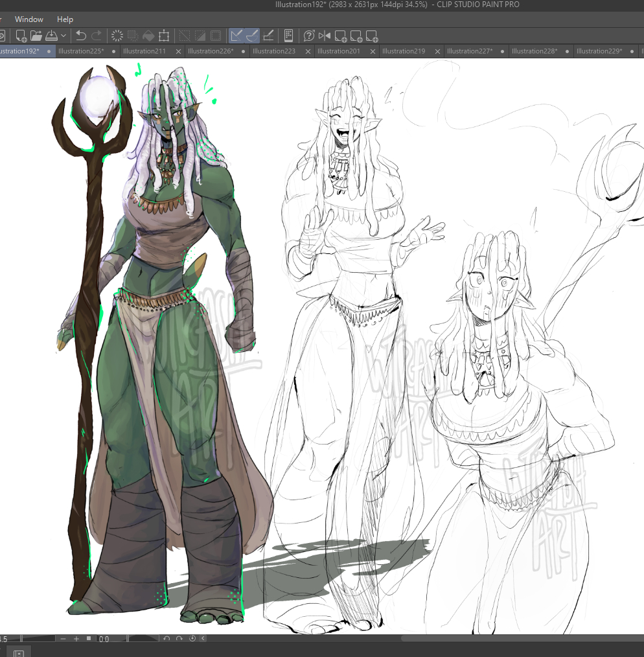
Task: Click the Undo arrow in the toolbar
Action: click(x=81, y=36)
